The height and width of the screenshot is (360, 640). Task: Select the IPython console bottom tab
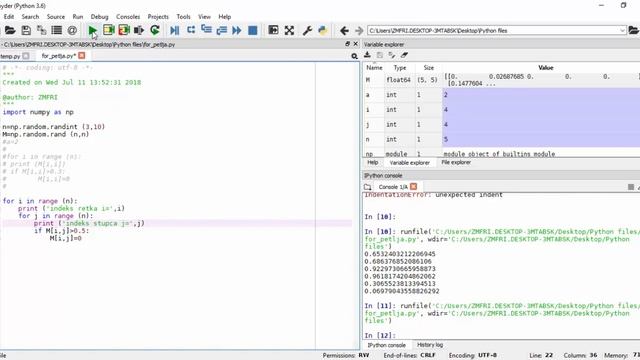pos(387,345)
